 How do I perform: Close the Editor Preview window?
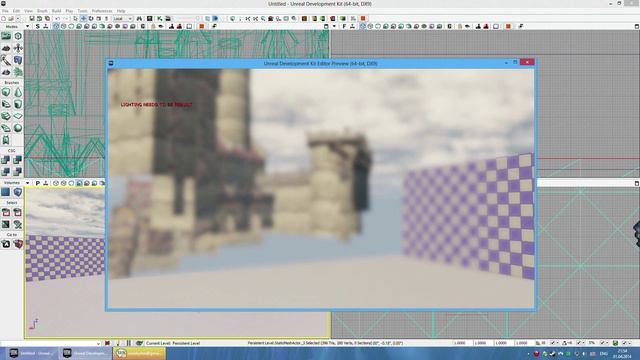click(527, 62)
